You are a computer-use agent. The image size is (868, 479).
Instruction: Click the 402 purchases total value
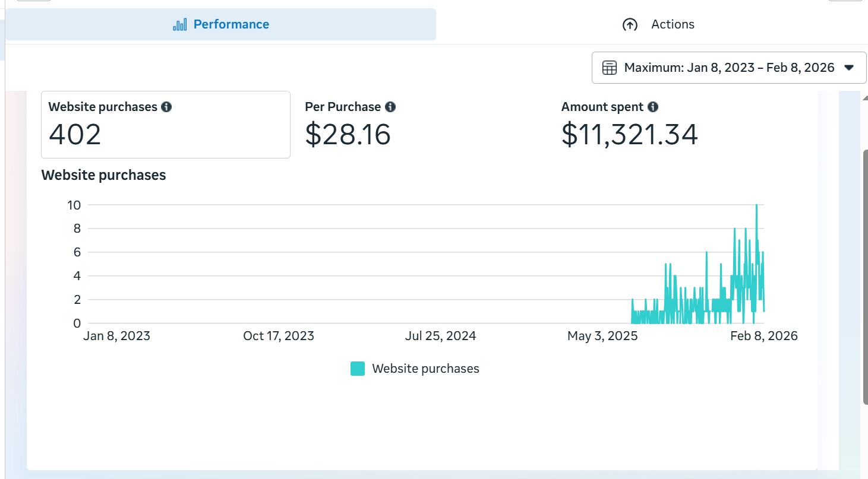[75, 135]
